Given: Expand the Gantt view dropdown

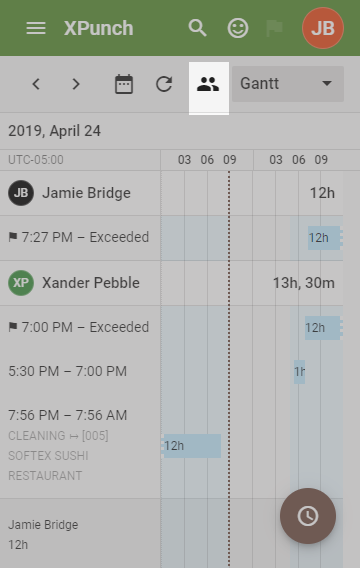Looking at the screenshot, I should (288, 84).
